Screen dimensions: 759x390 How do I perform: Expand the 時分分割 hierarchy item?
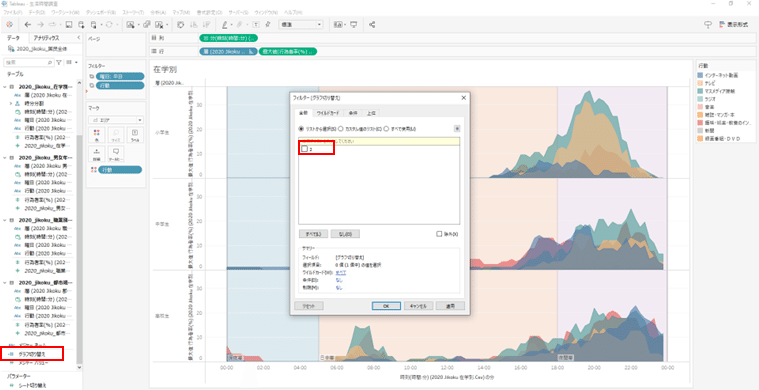pyautogui.click(x=11, y=104)
